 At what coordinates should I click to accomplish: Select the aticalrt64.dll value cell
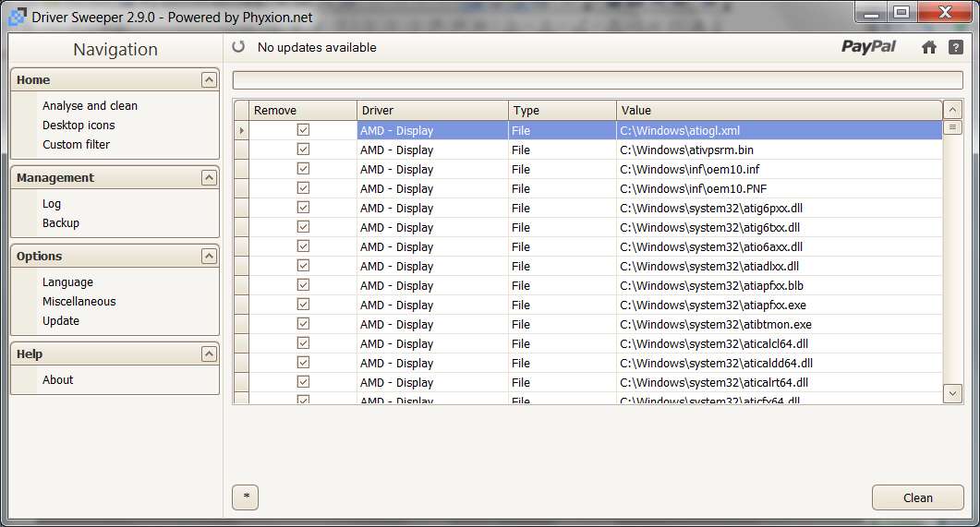click(x=780, y=382)
